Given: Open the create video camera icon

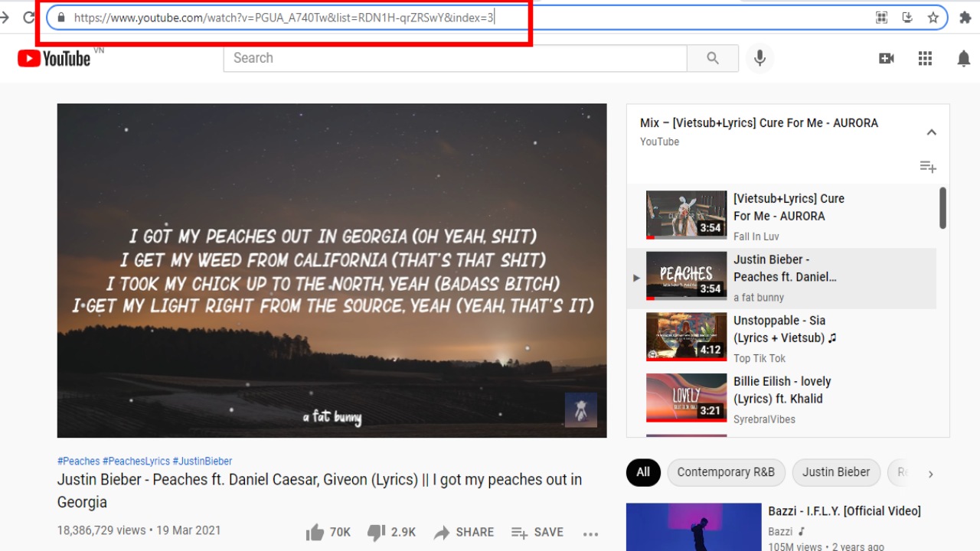Looking at the screenshot, I should click(x=887, y=58).
